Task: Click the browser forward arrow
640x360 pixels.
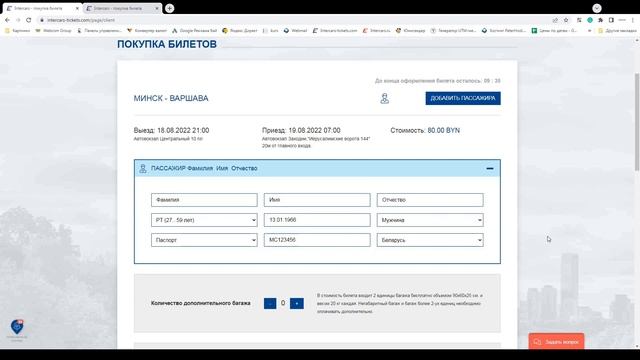Action: 18,20
